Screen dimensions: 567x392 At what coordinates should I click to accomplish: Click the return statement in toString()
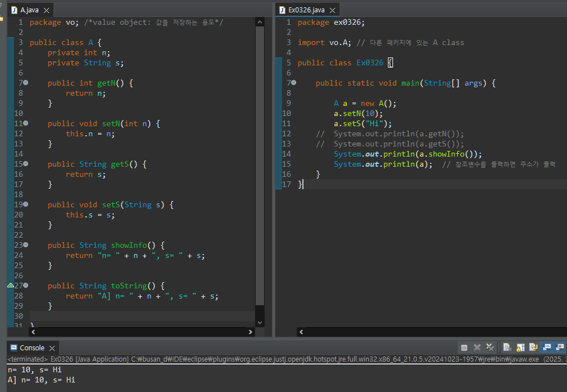(x=142, y=296)
